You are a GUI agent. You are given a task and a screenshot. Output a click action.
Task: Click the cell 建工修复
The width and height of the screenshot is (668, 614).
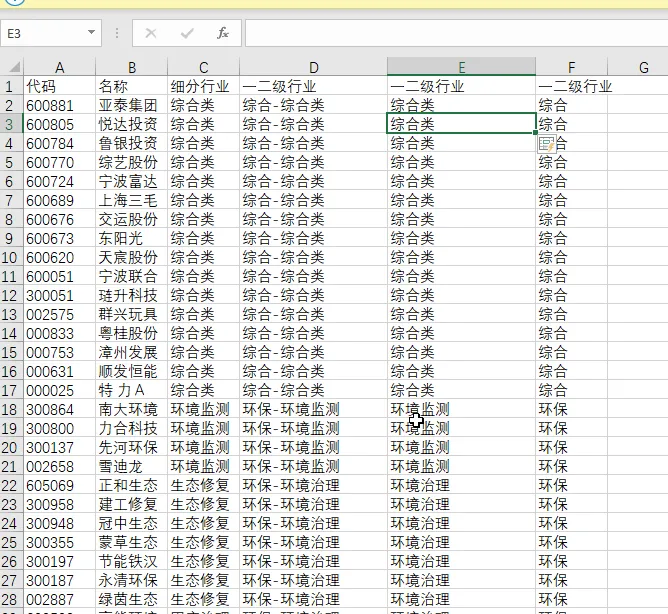[x=132, y=504]
